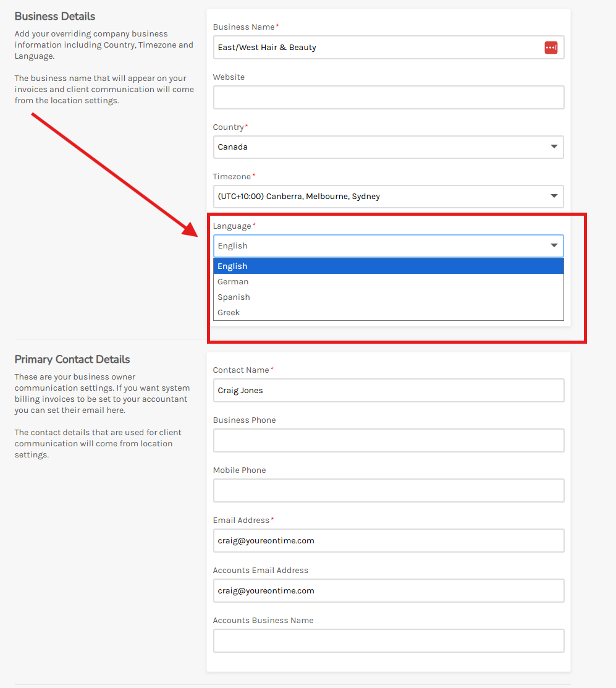Click the Accounts Business Name field

(x=389, y=640)
